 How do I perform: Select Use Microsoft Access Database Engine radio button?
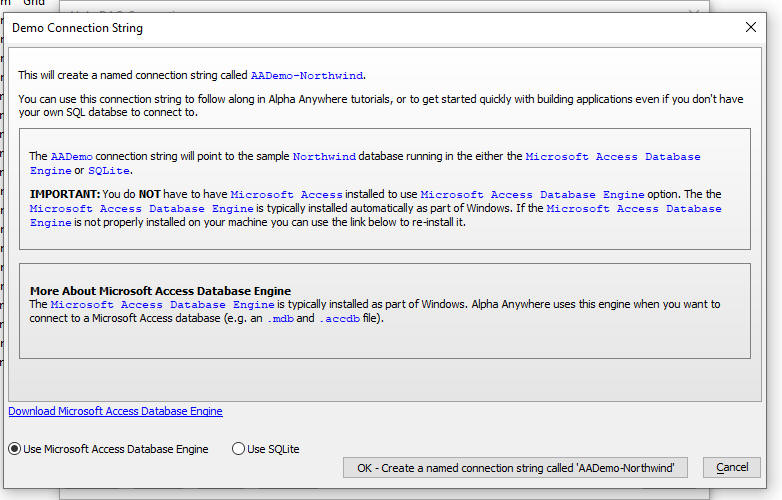15,449
